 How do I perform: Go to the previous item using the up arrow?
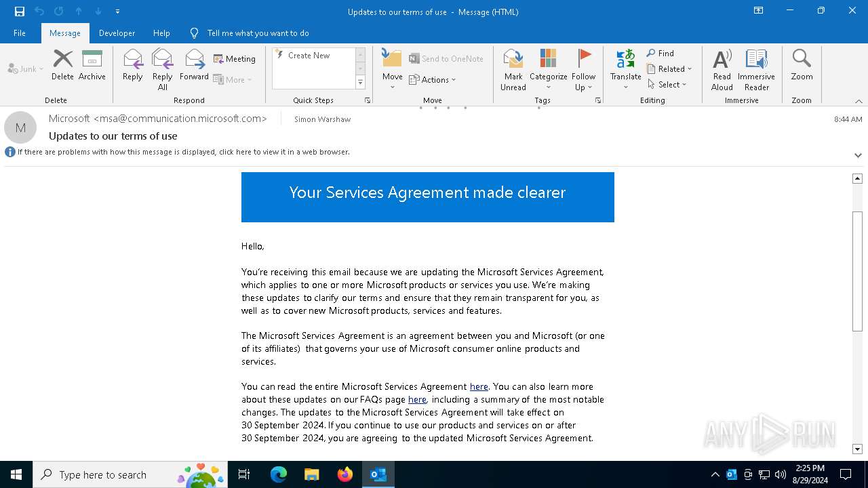coord(79,12)
